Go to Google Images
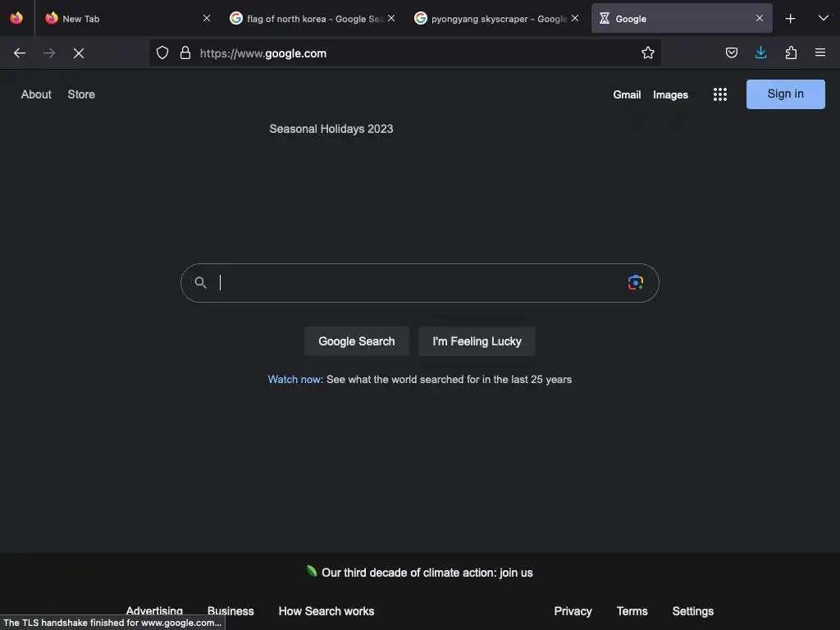 670,95
